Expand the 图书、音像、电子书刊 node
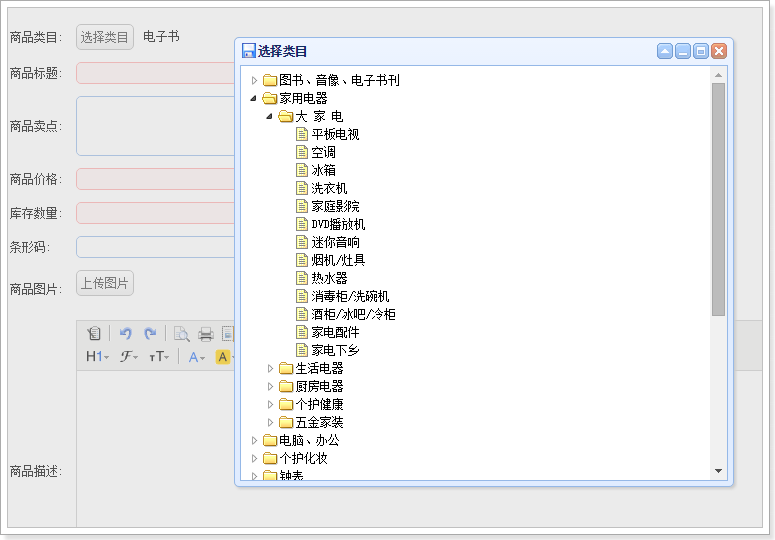Viewport: 775px width, 540px height. click(254, 80)
